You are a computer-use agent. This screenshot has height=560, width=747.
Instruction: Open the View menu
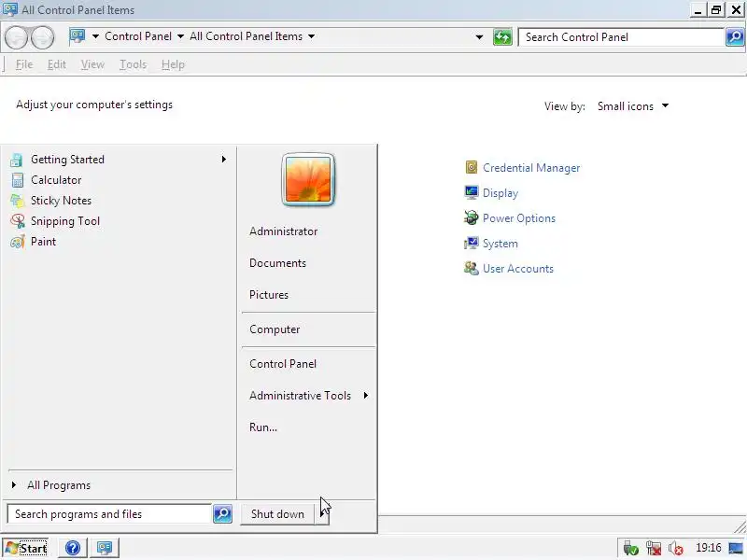92,64
